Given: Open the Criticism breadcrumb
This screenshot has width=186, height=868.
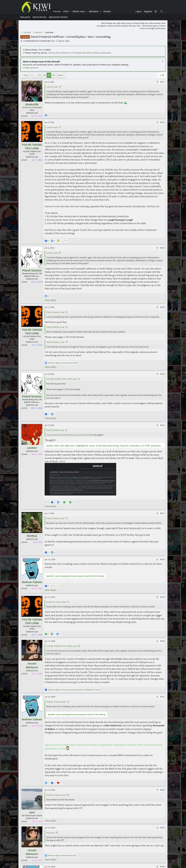Looking at the screenshot, I should pyautogui.click(x=38, y=33).
